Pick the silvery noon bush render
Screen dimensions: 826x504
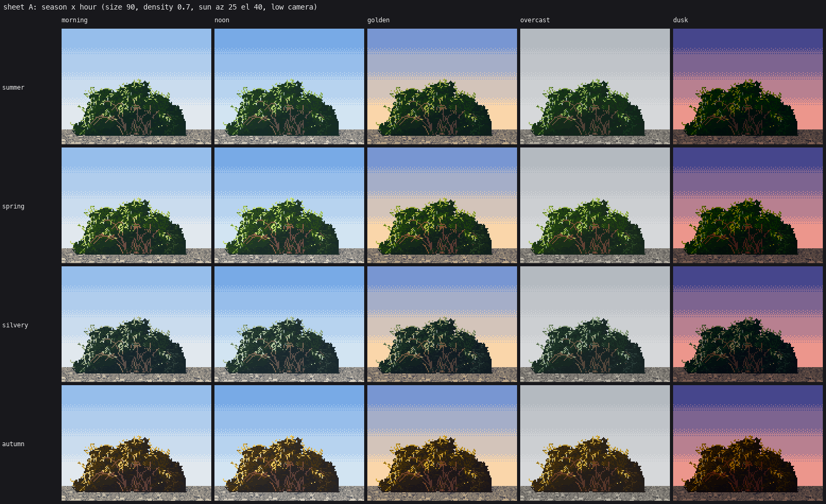(289, 324)
